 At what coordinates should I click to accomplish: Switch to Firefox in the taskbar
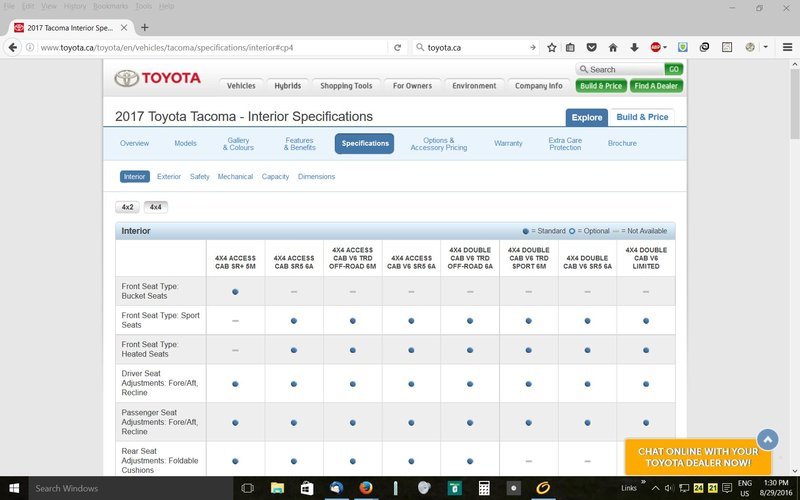pos(366,488)
